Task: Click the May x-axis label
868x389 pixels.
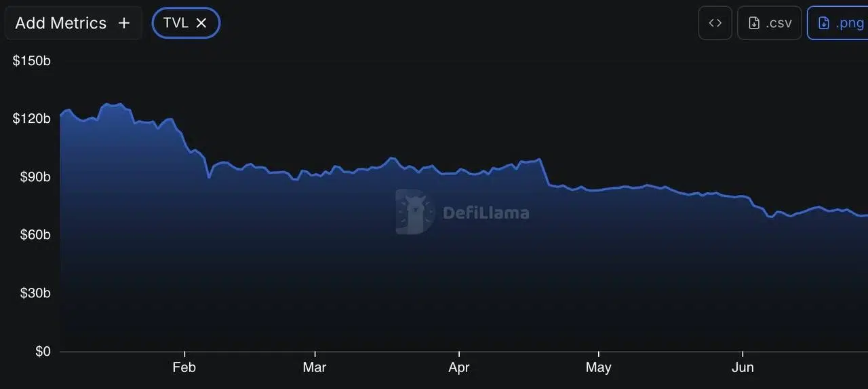Action: click(x=599, y=367)
